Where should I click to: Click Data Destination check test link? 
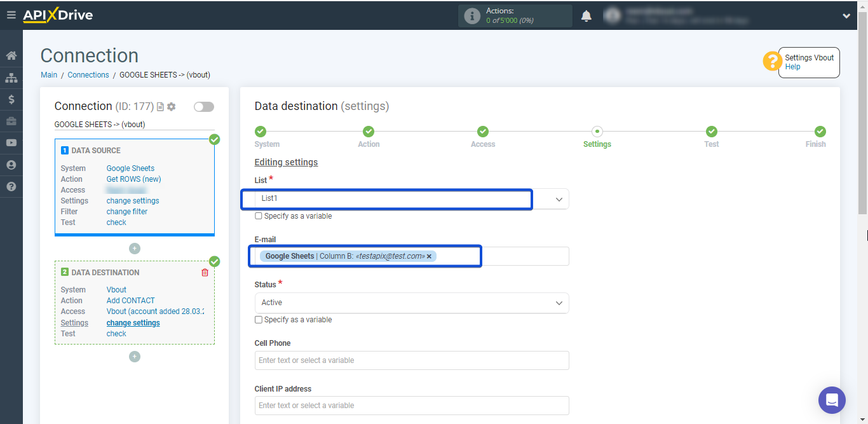116,334
